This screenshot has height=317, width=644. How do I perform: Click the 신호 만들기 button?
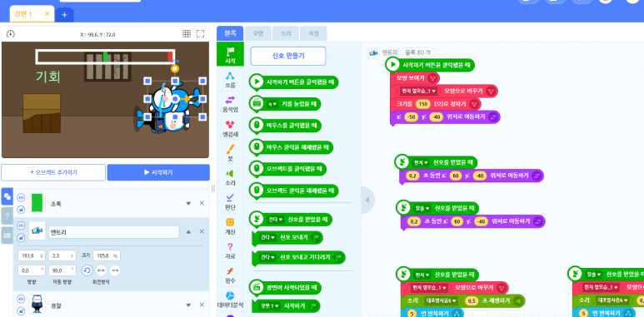point(288,56)
